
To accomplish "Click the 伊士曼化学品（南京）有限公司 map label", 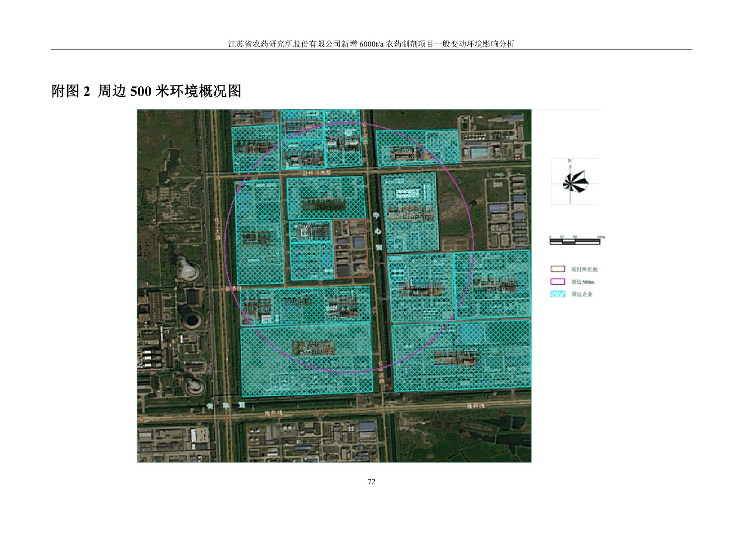I will [314, 348].
